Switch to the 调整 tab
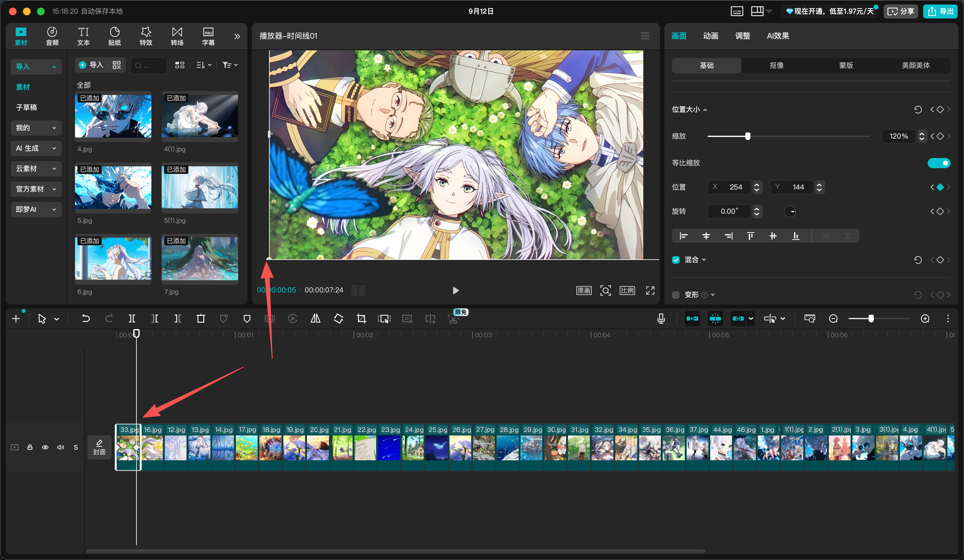 [x=742, y=36]
